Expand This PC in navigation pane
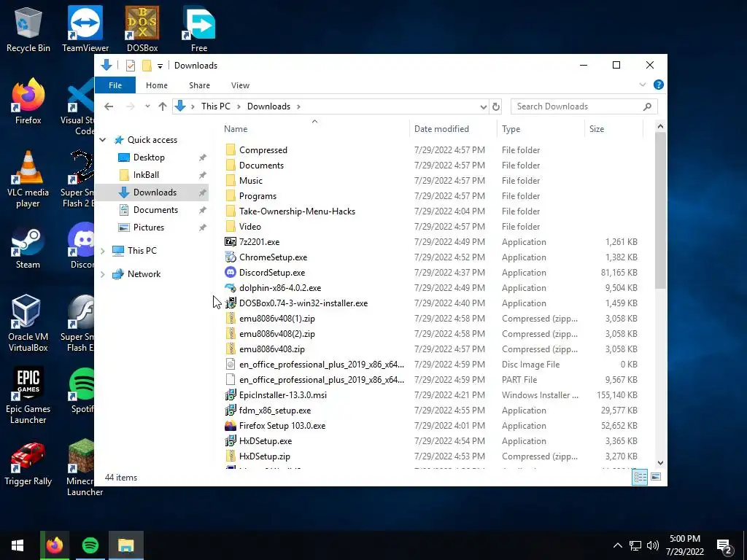The width and height of the screenshot is (747, 560). click(x=102, y=251)
